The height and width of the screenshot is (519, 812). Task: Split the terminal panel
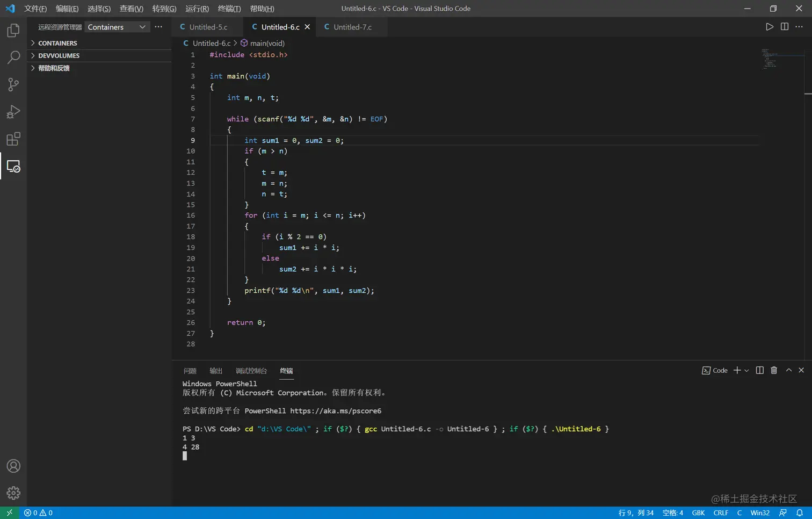pyautogui.click(x=760, y=370)
